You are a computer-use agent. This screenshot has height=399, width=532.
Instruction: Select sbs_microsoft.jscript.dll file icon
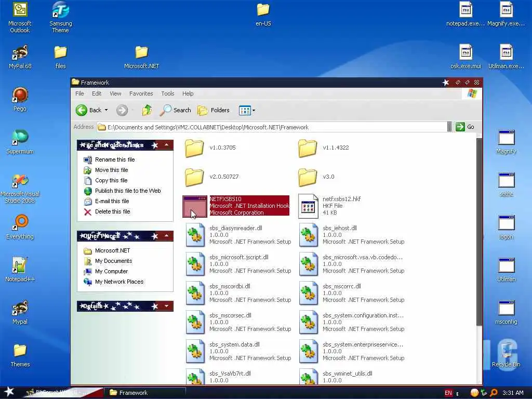click(195, 264)
